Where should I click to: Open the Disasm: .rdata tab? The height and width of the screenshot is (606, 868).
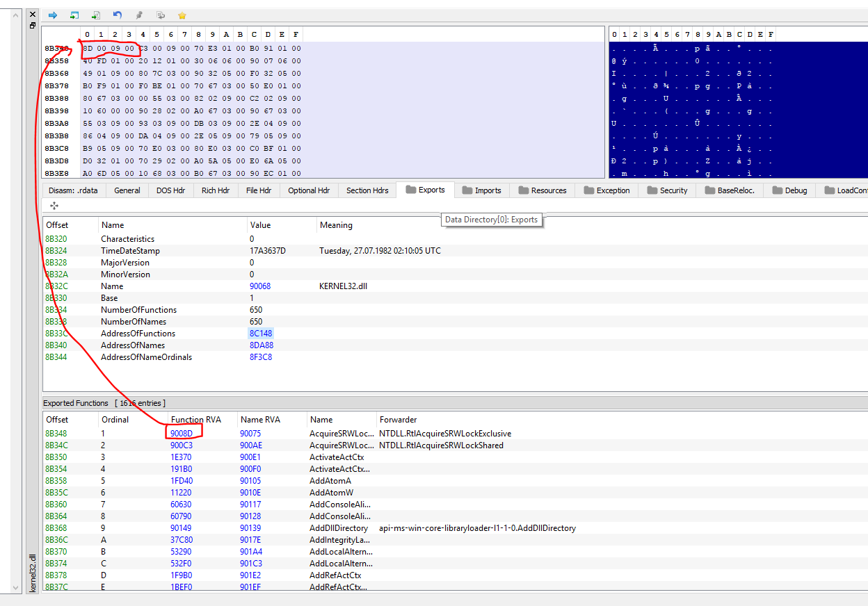(x=73, y=190)
